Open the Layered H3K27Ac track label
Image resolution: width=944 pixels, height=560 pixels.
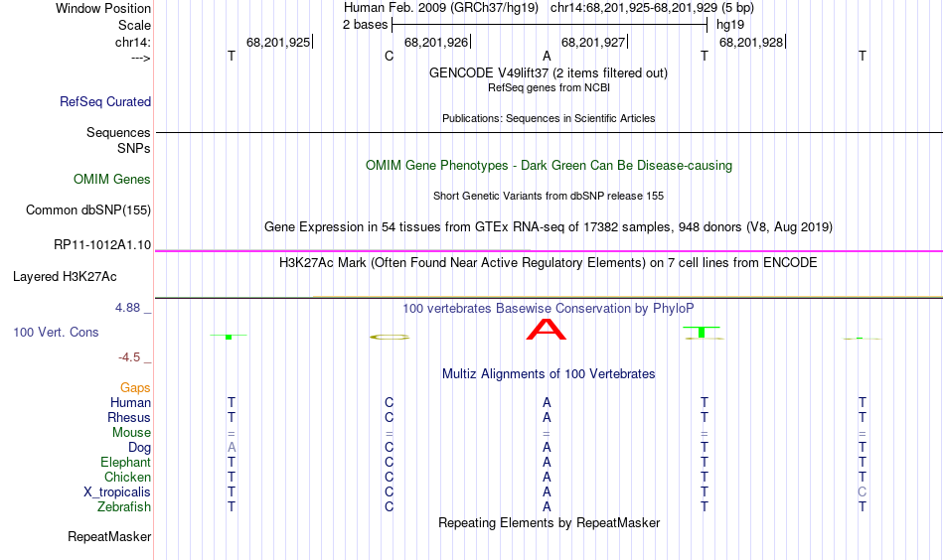click(65, 277)
